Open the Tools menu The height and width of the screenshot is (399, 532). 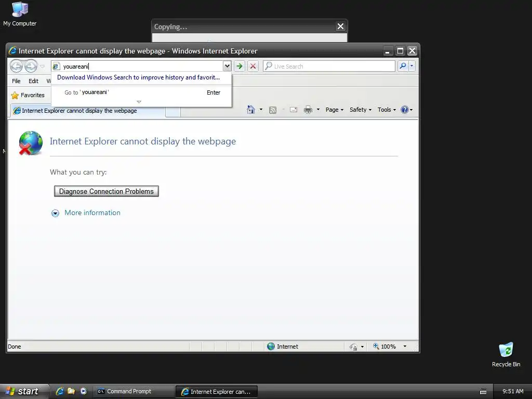[x=387, y=110]
